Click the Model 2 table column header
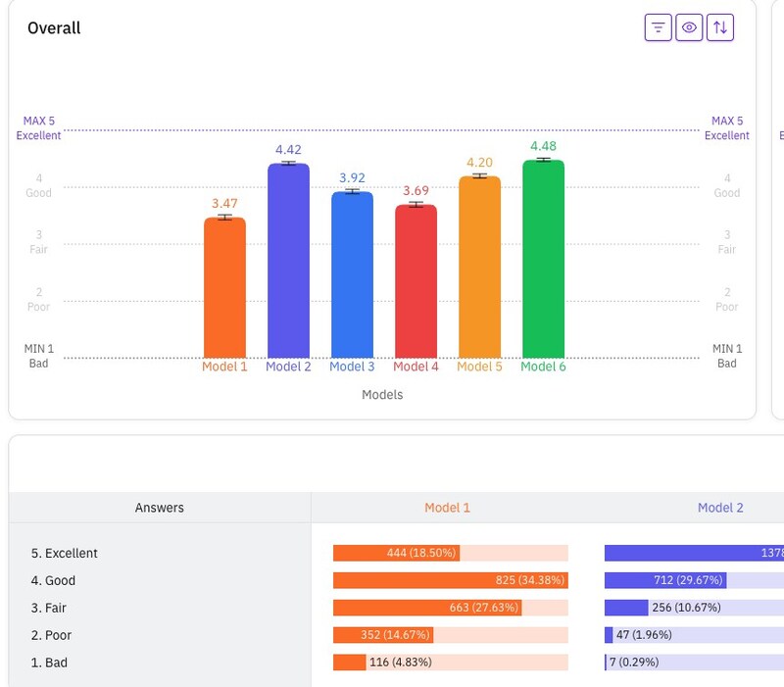784x687 pixels. [720, 508]
